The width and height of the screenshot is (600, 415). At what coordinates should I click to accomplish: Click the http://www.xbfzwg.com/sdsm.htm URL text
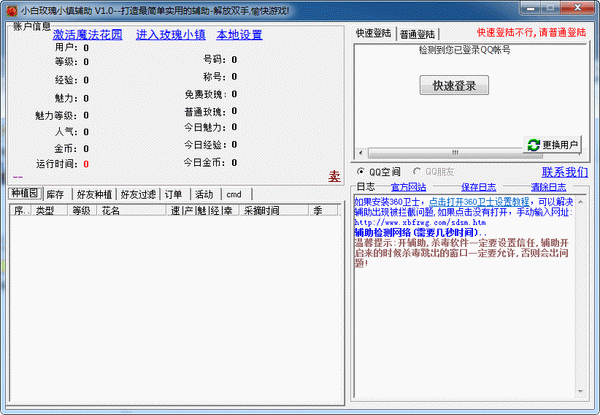point(420,222)
